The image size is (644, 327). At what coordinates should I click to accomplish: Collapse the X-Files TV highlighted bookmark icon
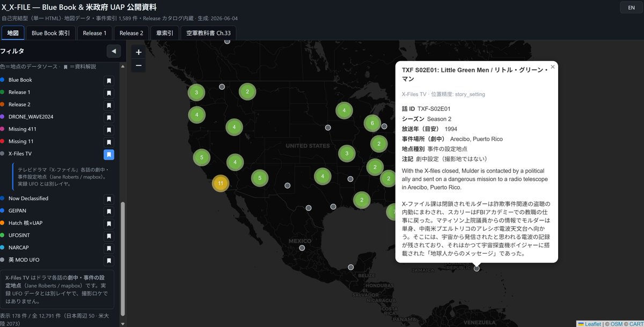109,154
